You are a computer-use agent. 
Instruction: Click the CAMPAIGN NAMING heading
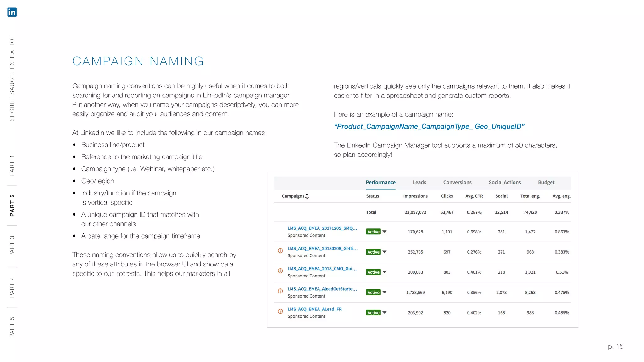138,61
